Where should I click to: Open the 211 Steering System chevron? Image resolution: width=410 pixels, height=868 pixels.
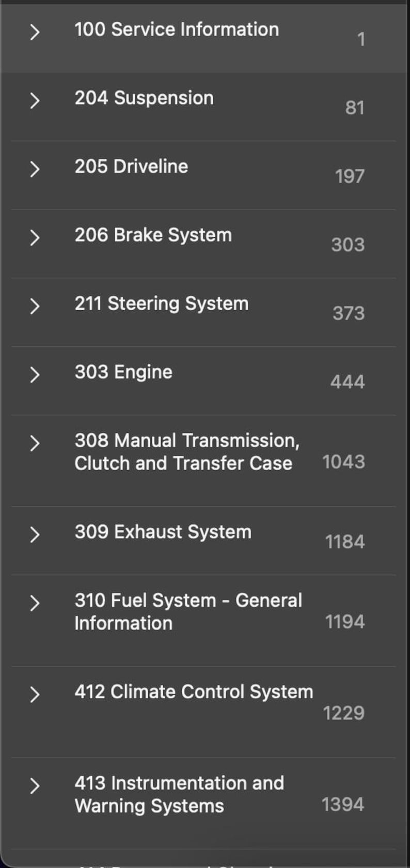point(35,306)
